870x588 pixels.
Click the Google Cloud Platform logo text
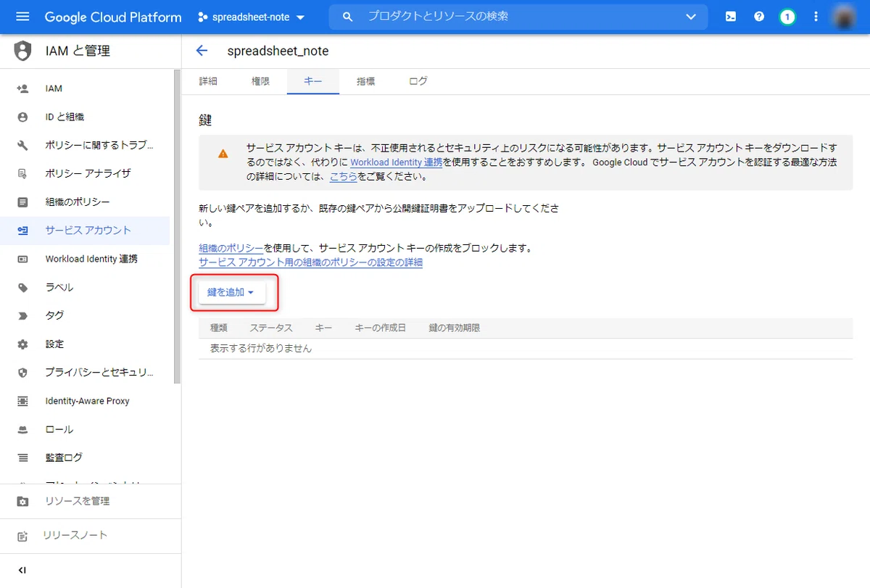click(113, 17)
